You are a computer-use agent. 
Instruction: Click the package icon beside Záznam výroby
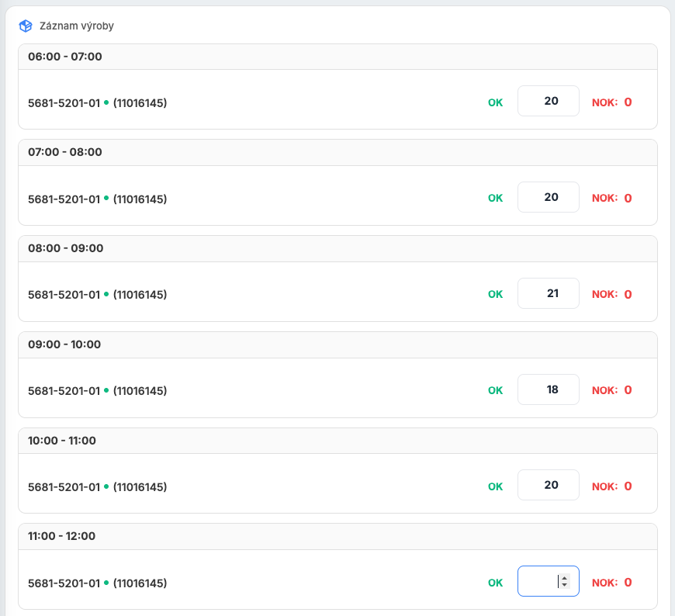pos(26,26)
